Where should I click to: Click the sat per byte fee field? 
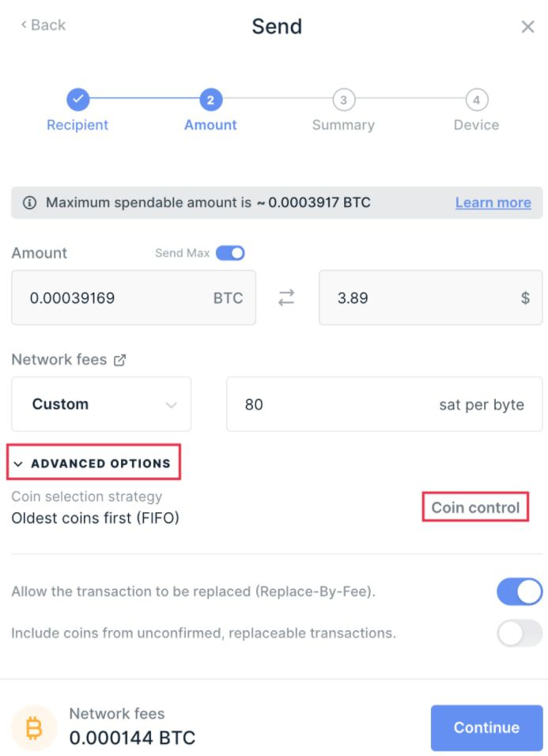(x=384, y=404)
